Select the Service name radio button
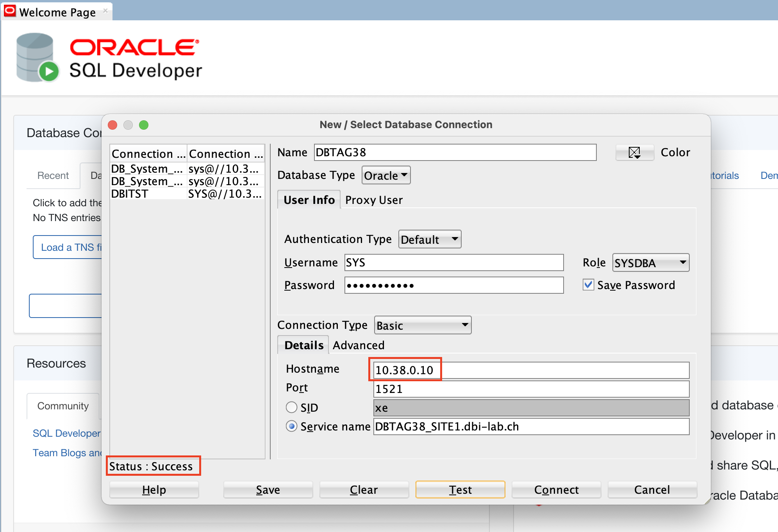 291,426
